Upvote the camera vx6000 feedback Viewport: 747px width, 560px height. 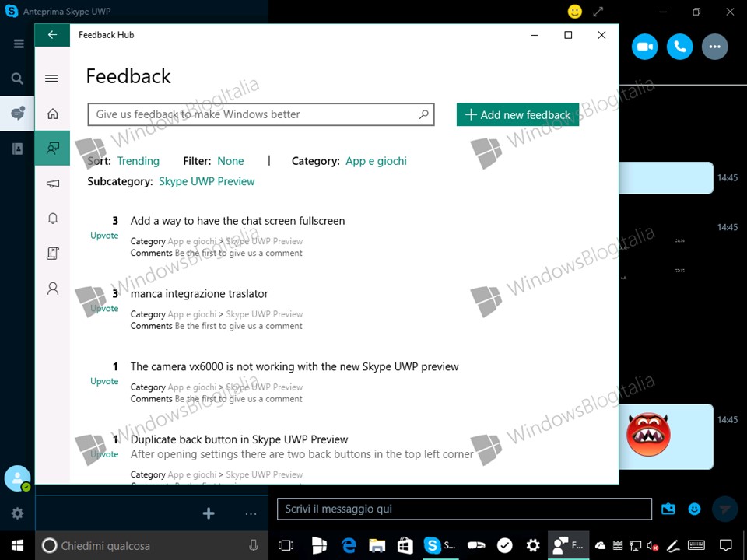[x=104, y=381]
